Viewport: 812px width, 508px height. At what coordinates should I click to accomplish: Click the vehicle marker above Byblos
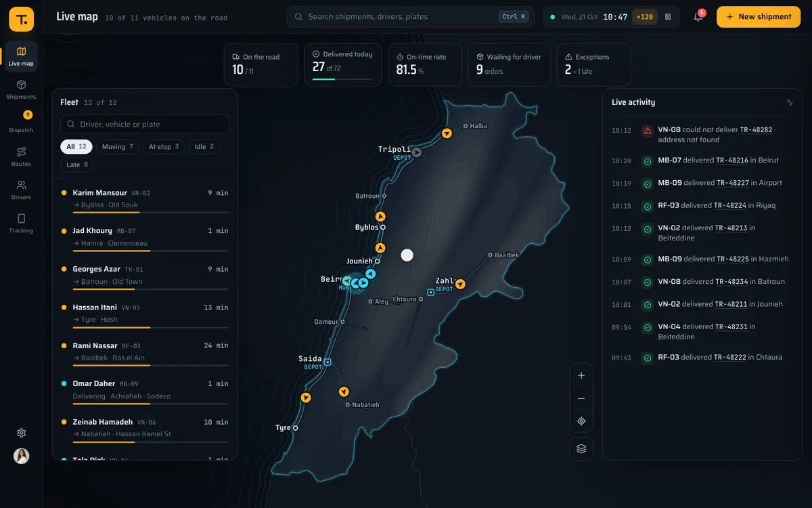380,217
